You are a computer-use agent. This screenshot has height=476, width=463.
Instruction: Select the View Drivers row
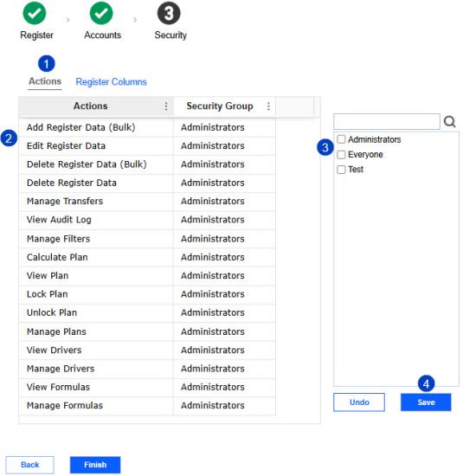coord(147,350)
